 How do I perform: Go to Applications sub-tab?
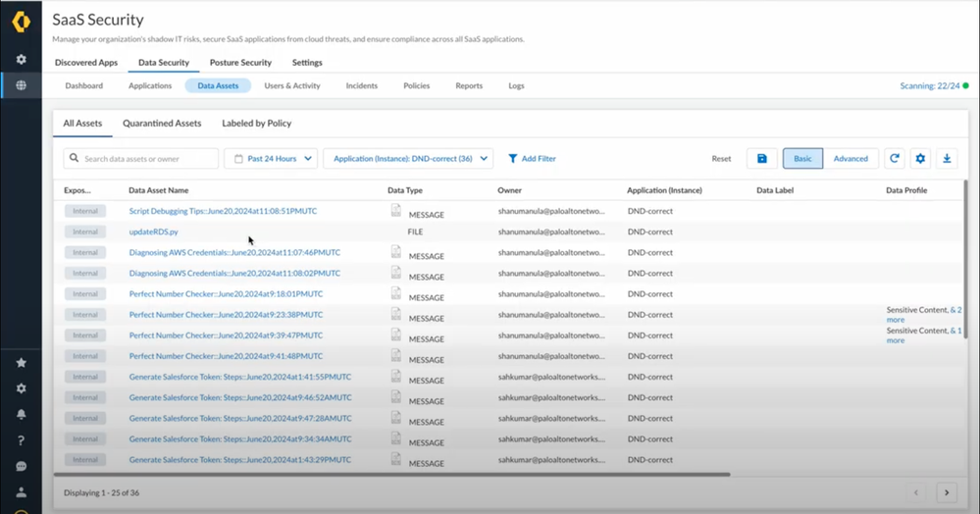pyautogui.click(x=150, y=85)
